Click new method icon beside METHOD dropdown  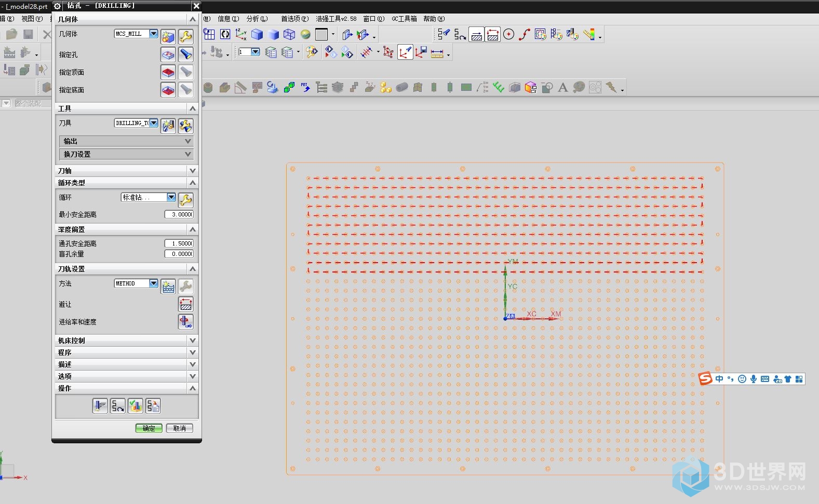coord(168,286)
